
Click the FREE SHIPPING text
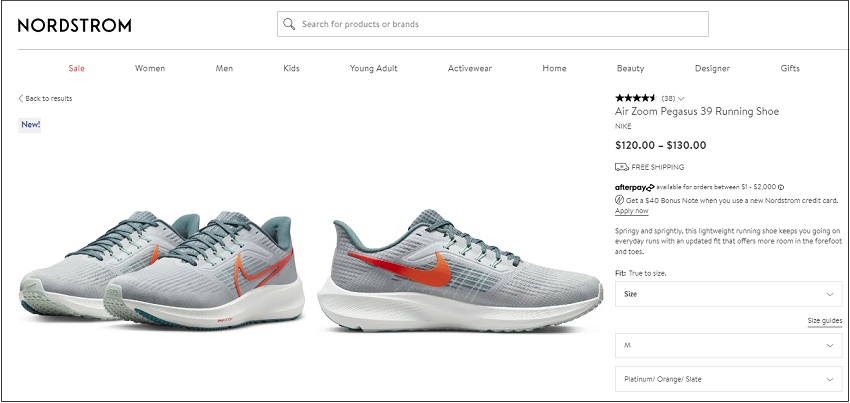point(658,167)
